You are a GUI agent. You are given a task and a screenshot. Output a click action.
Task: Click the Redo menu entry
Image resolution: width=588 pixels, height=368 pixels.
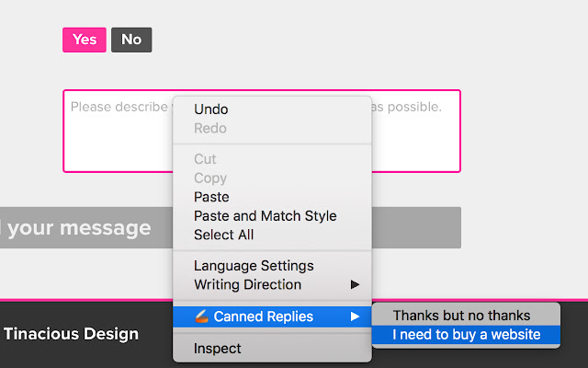point(210,128)
